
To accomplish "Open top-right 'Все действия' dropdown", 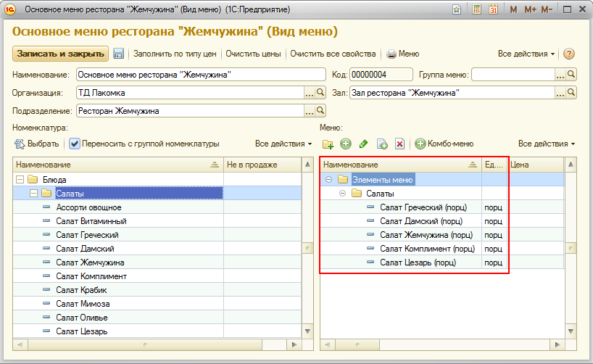I will point(526,54).
